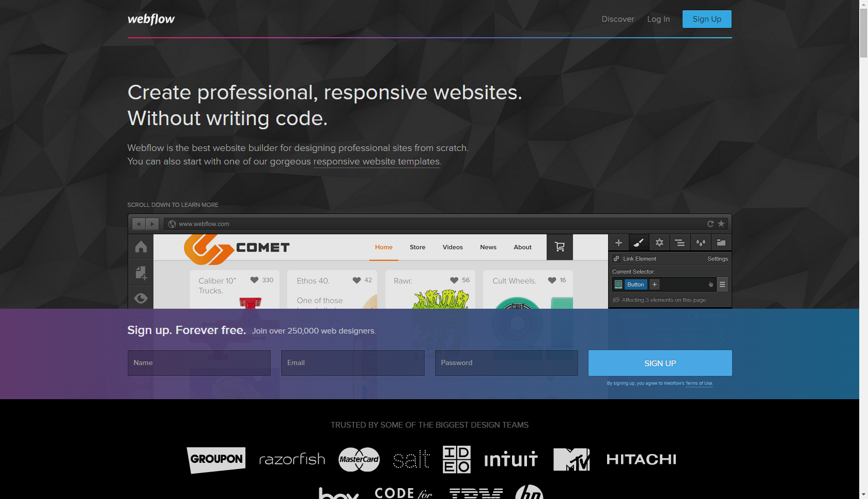Click the razorfish logo

[x=292, y=459]
